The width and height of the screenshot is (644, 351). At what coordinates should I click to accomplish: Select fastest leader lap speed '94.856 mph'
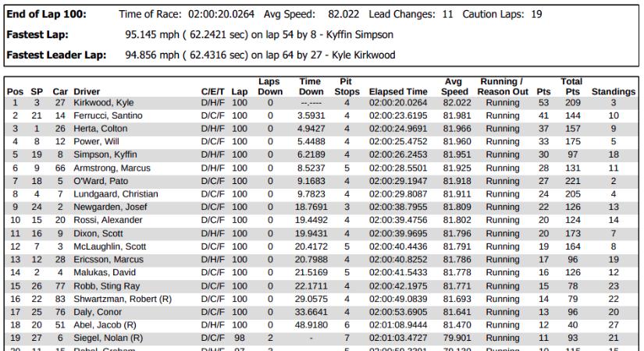click(x=152, y=55)
